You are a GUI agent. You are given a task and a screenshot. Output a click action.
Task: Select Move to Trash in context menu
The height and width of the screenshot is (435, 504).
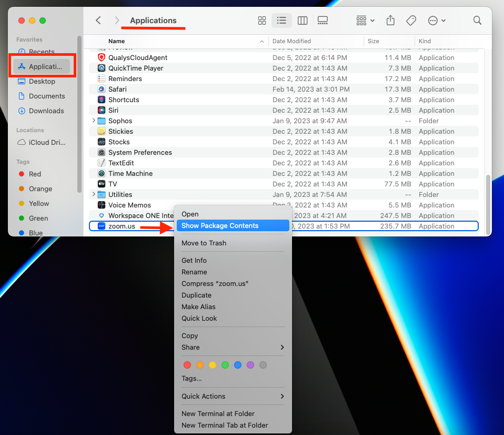pos(204,243)
